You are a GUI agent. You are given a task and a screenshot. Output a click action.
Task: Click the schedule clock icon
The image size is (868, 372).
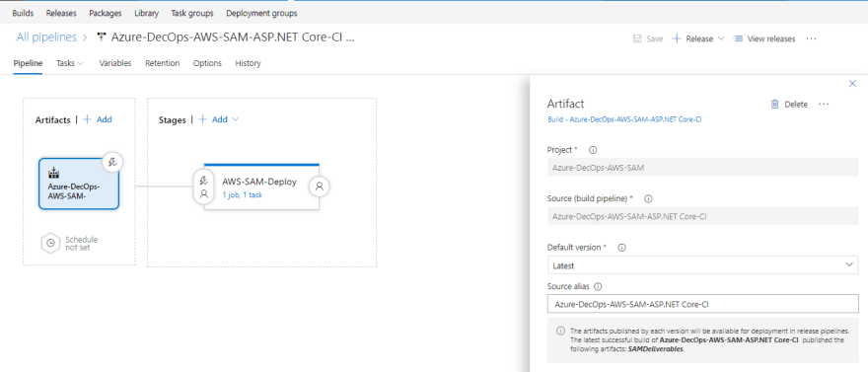pos(50,243)
